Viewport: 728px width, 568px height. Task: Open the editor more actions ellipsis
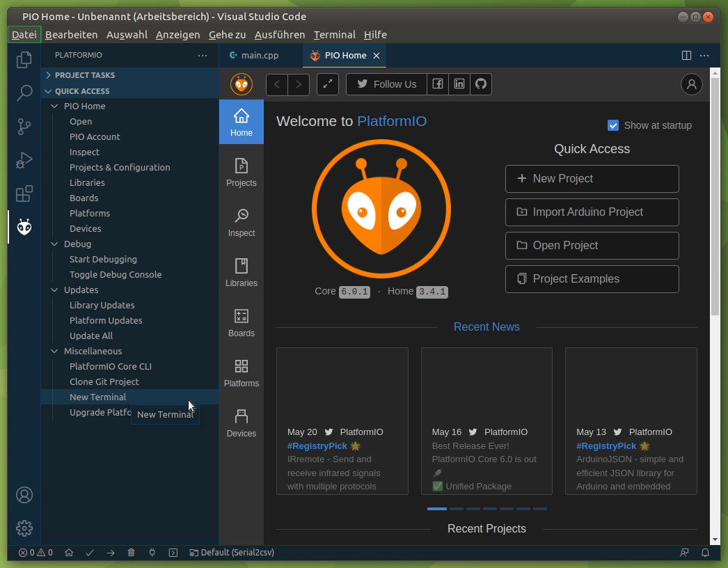point(704,55)
